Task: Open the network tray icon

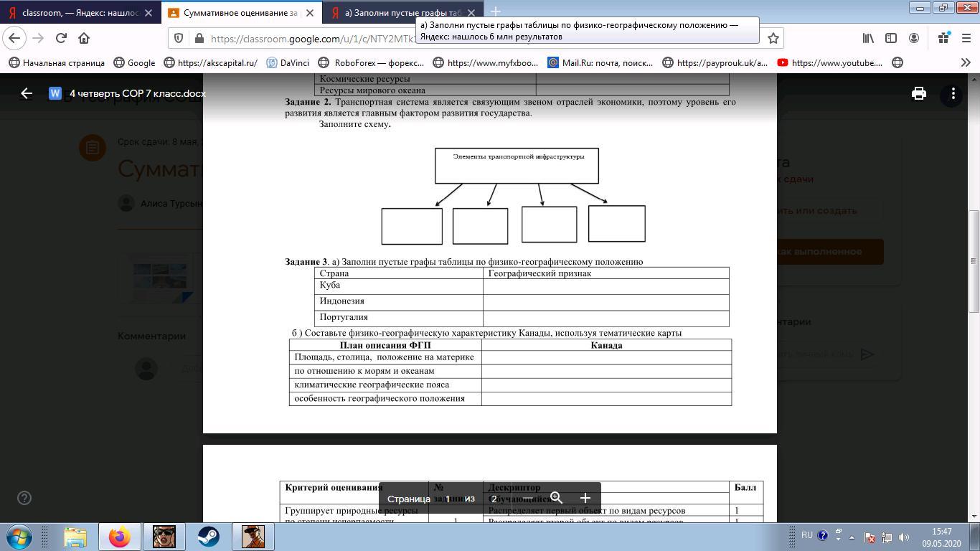Action: pyautogui.click(x=887, y=537)
